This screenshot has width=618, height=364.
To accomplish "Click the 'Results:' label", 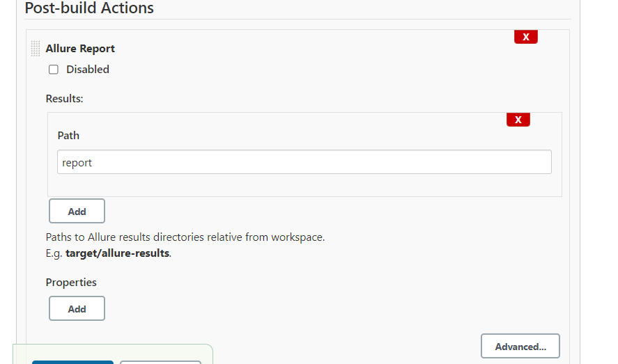I will 64,99.
